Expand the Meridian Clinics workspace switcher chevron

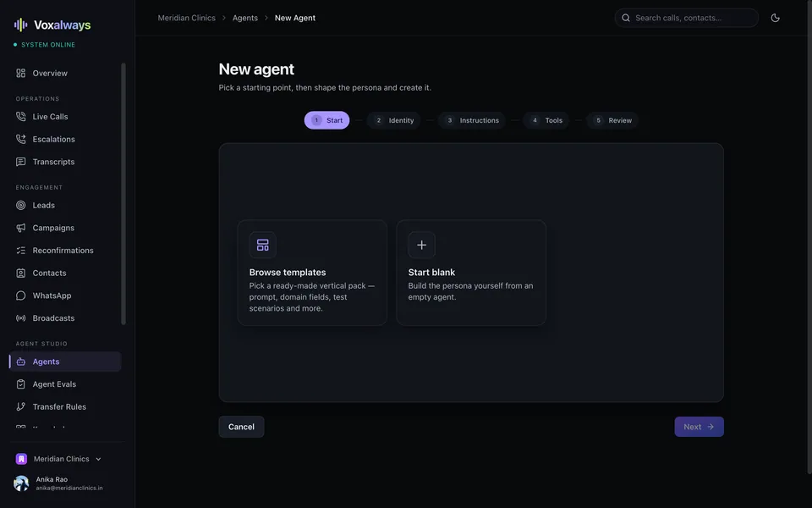pyautogui.click(x=98, y=459)
